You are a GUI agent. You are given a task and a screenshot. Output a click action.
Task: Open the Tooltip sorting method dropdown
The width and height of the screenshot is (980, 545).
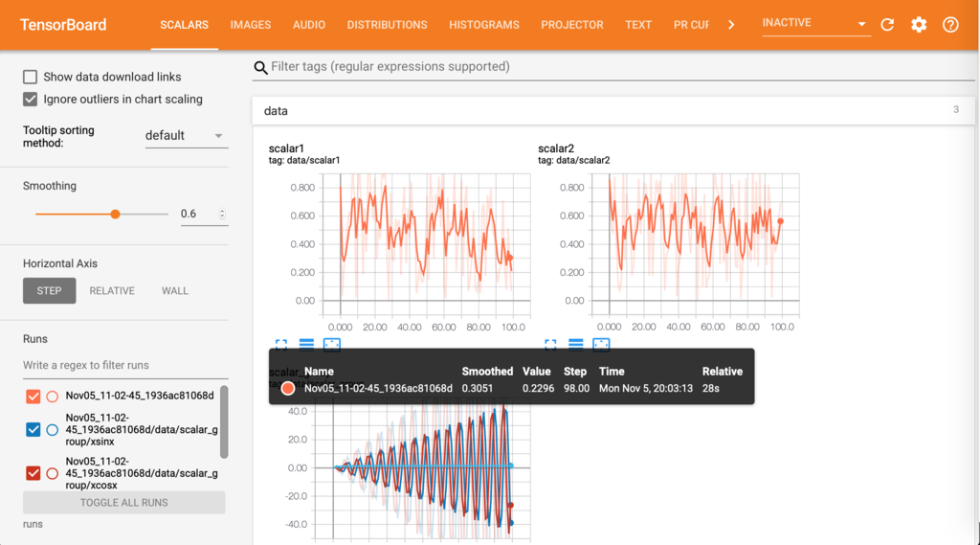coord(187,136)
